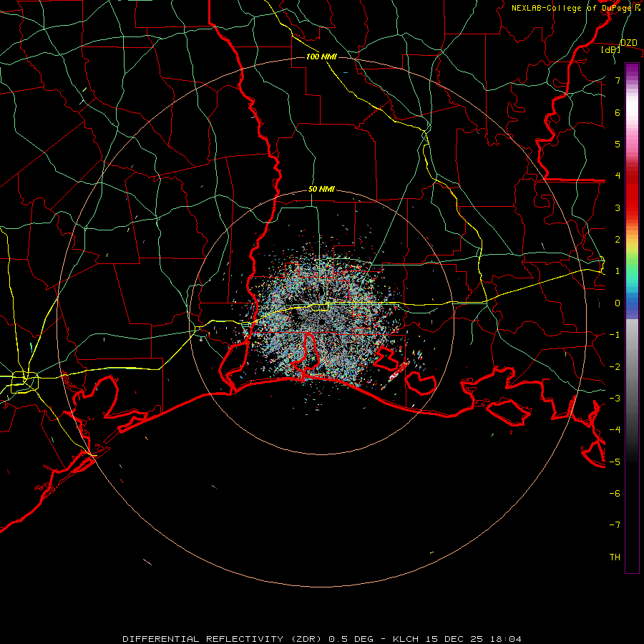The image size is (644, 644).
Task: Select scale value "-6" on the legend
Action: (615, 493)
